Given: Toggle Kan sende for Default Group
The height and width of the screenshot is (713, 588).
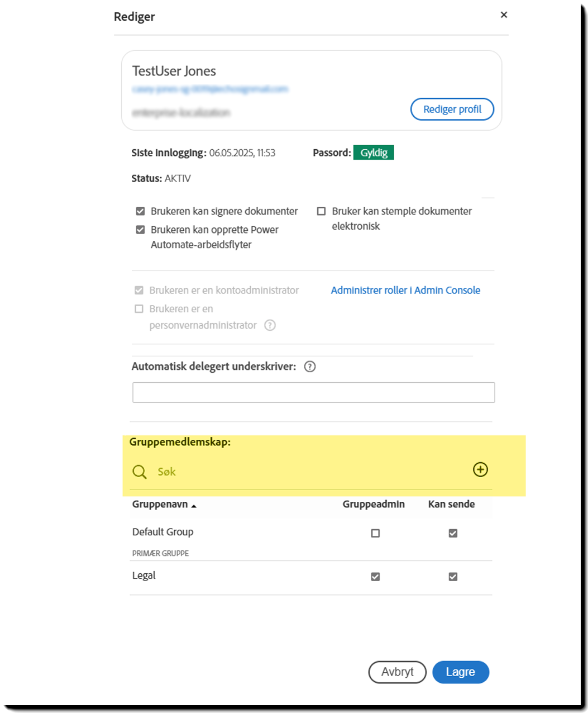Looking at the screenshot, I should tap(453, 533).
